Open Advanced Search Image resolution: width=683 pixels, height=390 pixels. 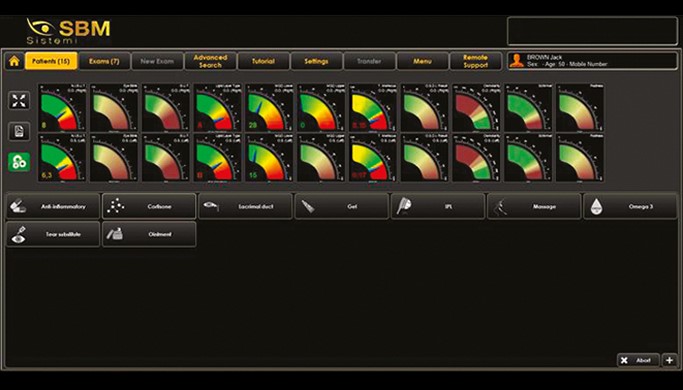click(x=211, y=61)
